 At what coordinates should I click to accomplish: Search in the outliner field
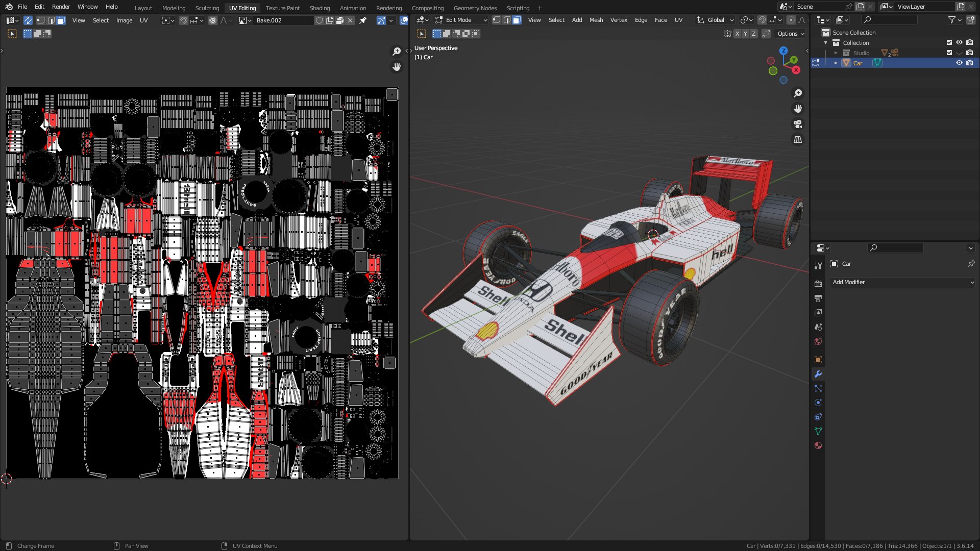(889, 20)
